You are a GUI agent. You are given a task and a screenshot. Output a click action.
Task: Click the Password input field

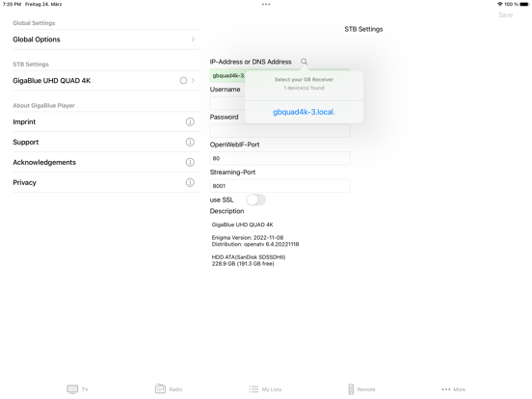pyautogui.click(x=279, y=131)
